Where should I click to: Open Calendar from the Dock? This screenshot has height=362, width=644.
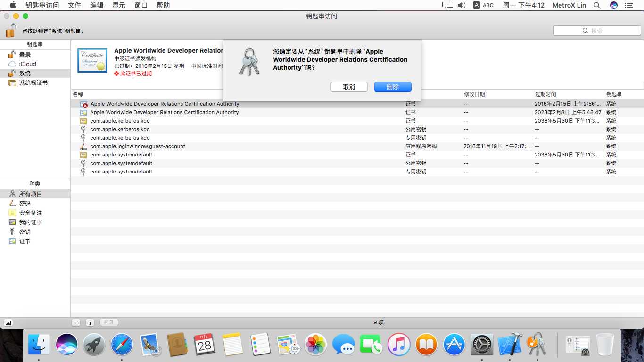205,345
